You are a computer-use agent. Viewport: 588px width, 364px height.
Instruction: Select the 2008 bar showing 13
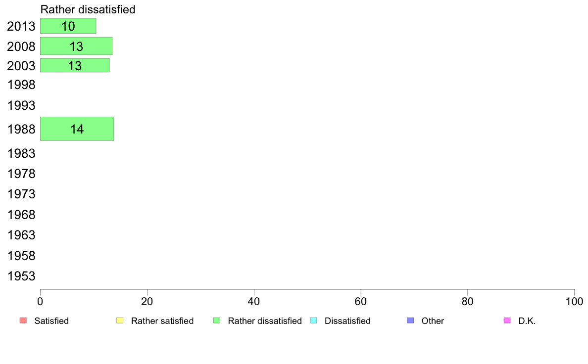point(76,46)
